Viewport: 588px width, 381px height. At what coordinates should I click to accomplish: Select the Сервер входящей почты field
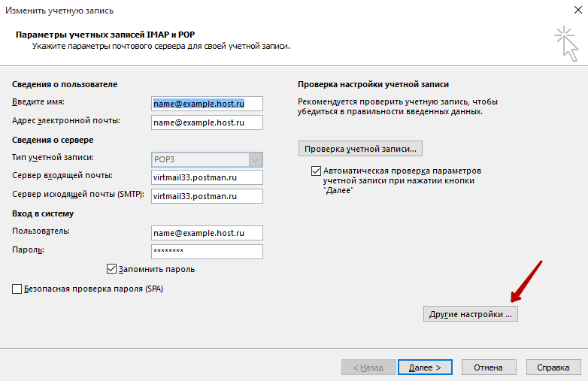tap(207, 177)
